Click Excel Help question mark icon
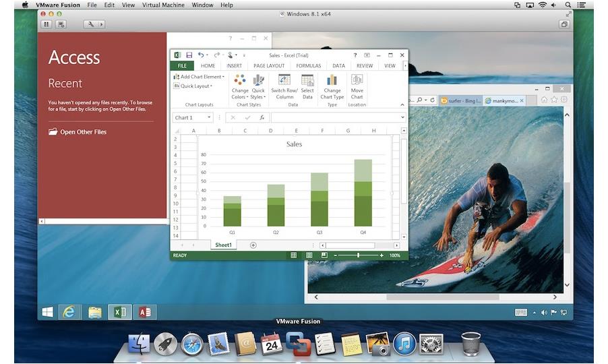608x364 pixels. (355, 55)
